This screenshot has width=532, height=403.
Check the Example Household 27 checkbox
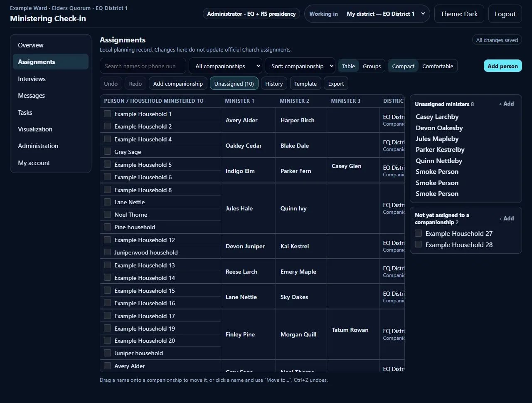pos(419,233)
